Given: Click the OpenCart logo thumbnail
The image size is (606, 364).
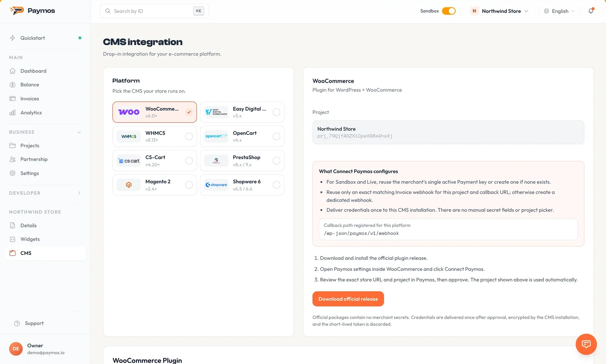Looking at the screenshot, I should [x=216, y=136].
